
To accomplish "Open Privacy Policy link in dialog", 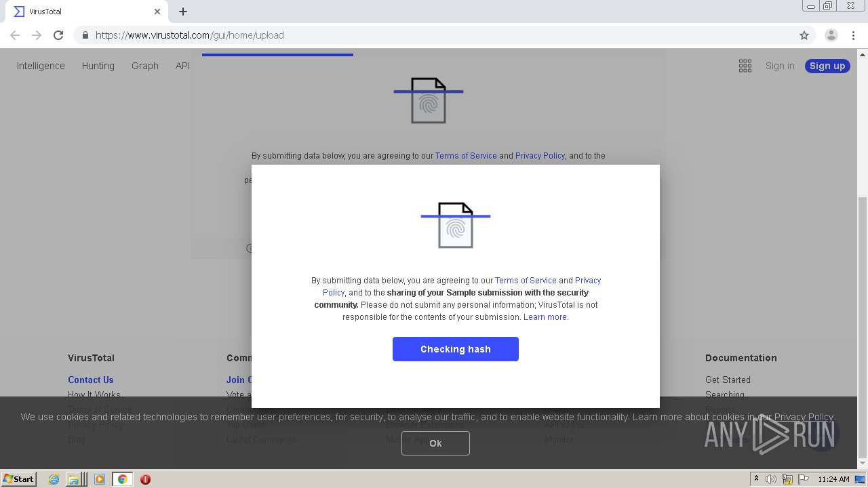I will (x=588, y=281).
